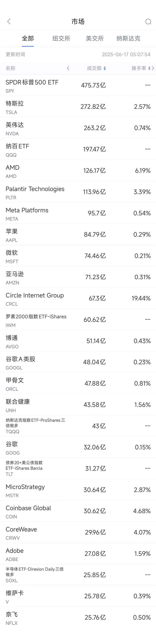
Task: Open Palantir Technologies stock details
Action: [78, 192]
